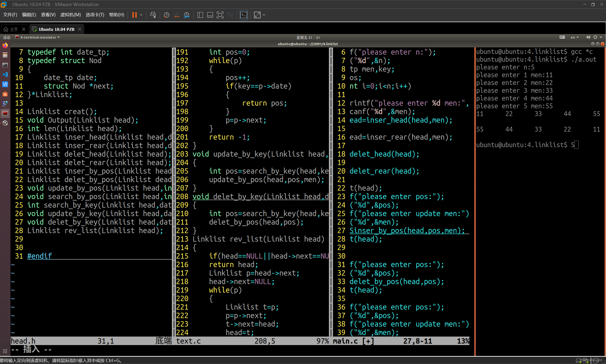Open the 虚拟机(M) menu

coord(70,15)
